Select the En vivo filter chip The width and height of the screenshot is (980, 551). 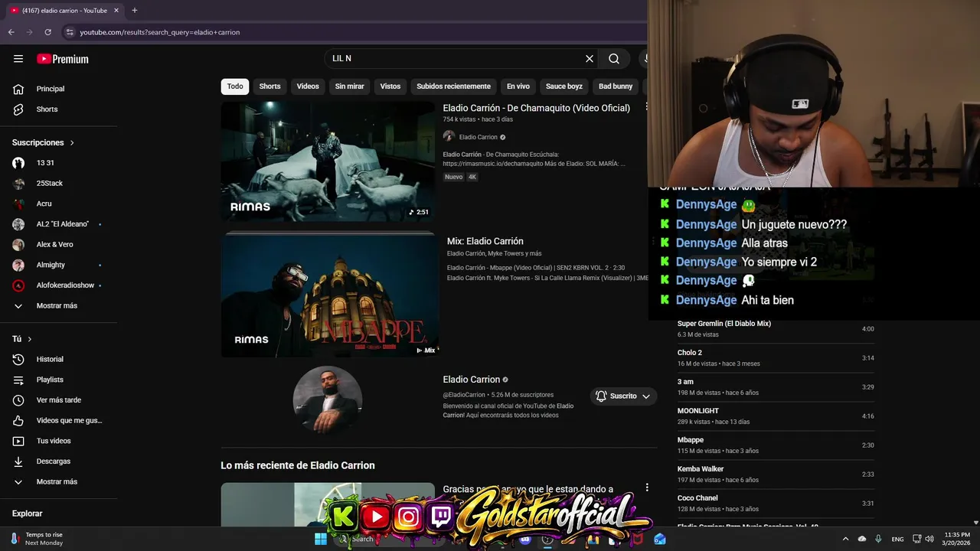(x=518, y=86)
